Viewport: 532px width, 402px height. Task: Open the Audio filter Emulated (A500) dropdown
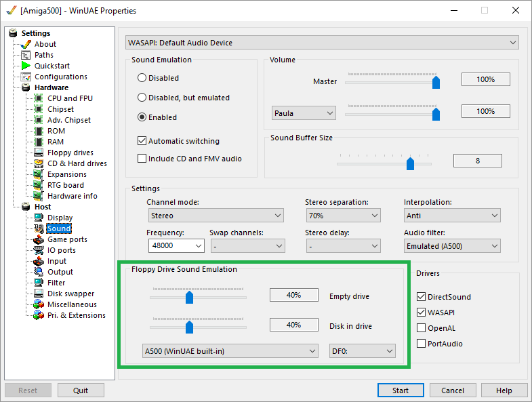tap(452, 246)
